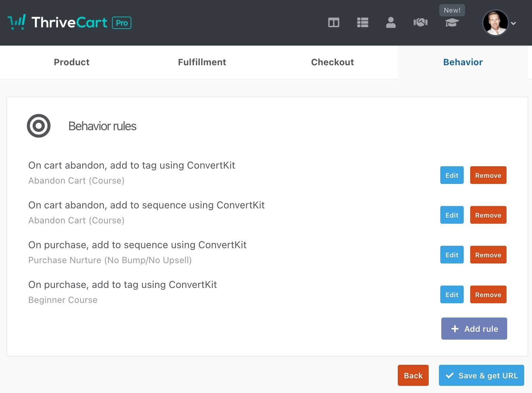Switch to the Fulfillment tab

coord(202,62)
